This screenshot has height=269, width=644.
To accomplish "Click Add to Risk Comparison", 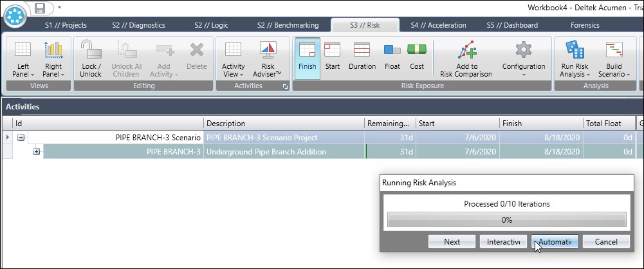I will pos(466,59).
